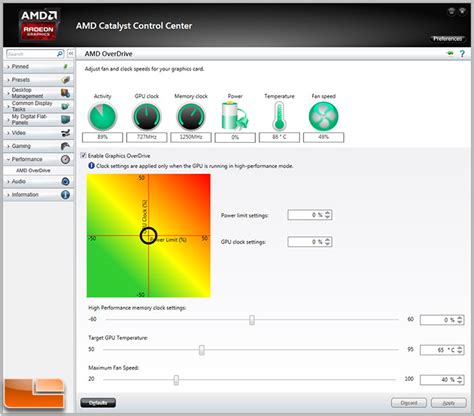Select AMD OverDrive in the sidebar

click(x=33, y=170)
